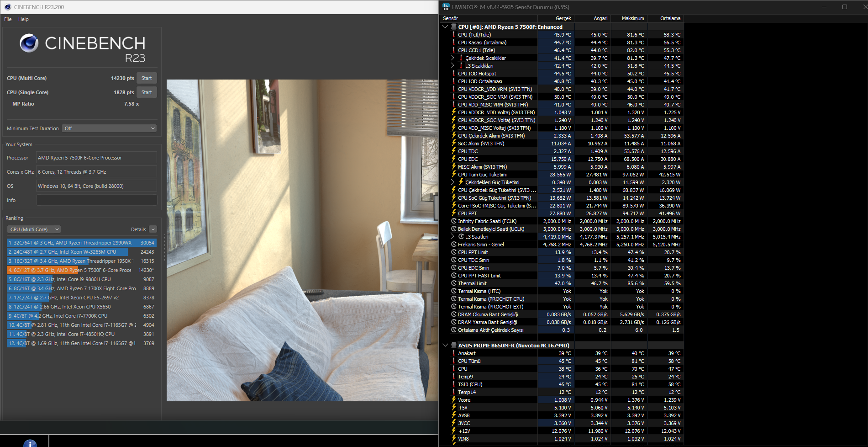
Task: Click the OS field showing Windows 10
Action: pyautogui.click(x=97, y=186)
